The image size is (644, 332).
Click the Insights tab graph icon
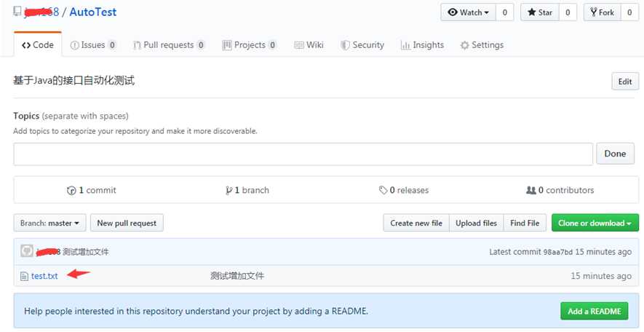(405, 45)
